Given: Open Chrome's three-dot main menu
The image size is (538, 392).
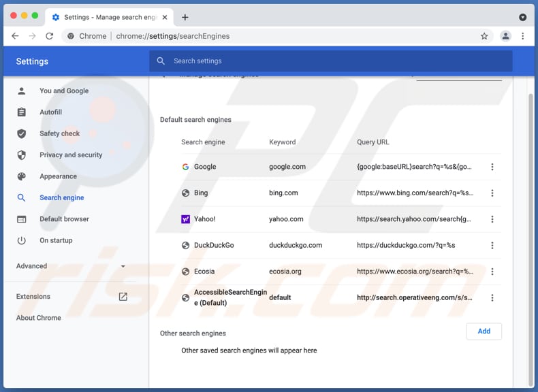Looking at the screenshot, I should (x=522, y=36).
